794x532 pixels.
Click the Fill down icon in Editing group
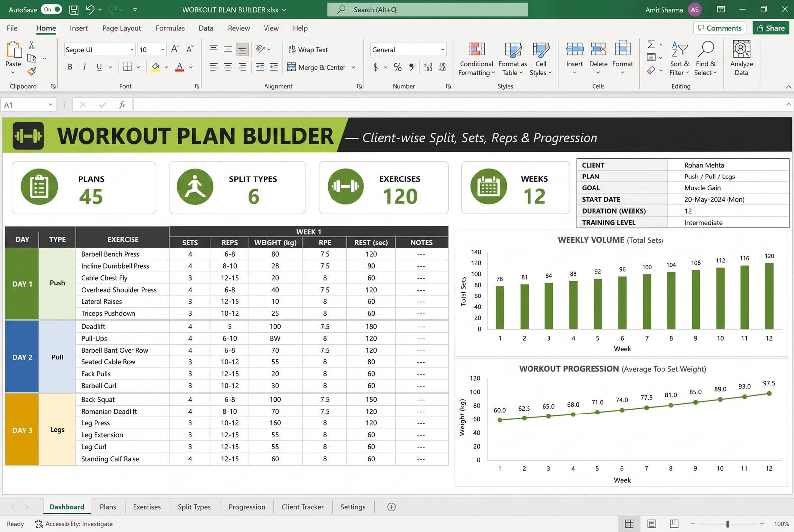(651, 58)
